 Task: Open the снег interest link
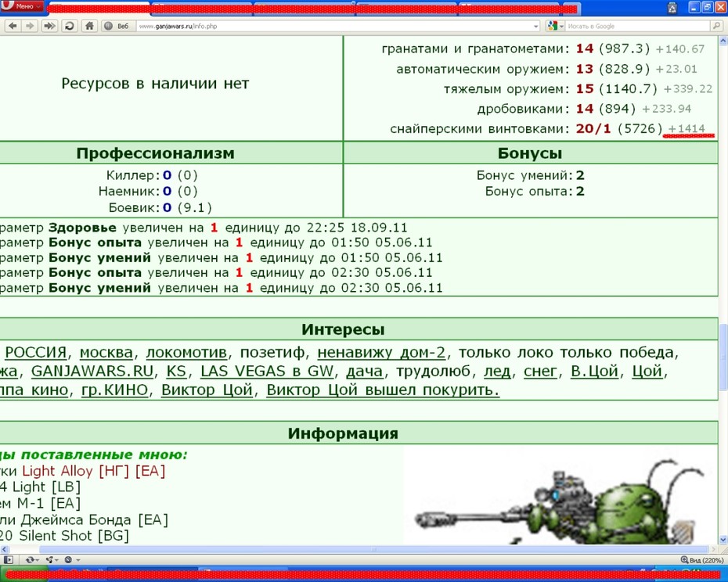pyautogui.click(x=540, y=372)
